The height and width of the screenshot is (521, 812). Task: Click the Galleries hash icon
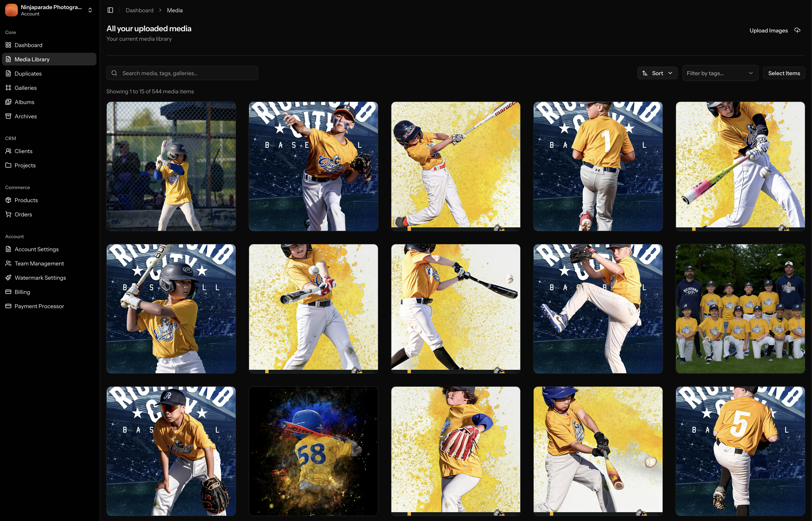(8, 88)
